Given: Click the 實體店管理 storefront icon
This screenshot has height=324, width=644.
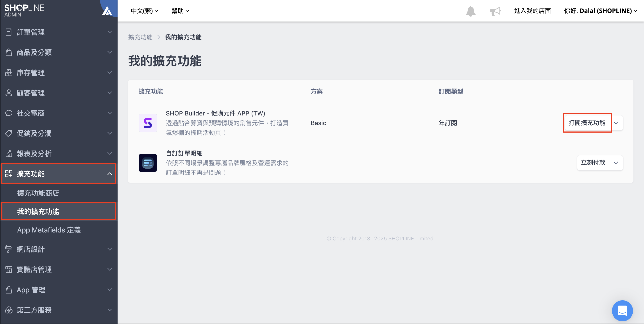Looking at the screenshot, I should pyautogui.click(x=9, y=270).
